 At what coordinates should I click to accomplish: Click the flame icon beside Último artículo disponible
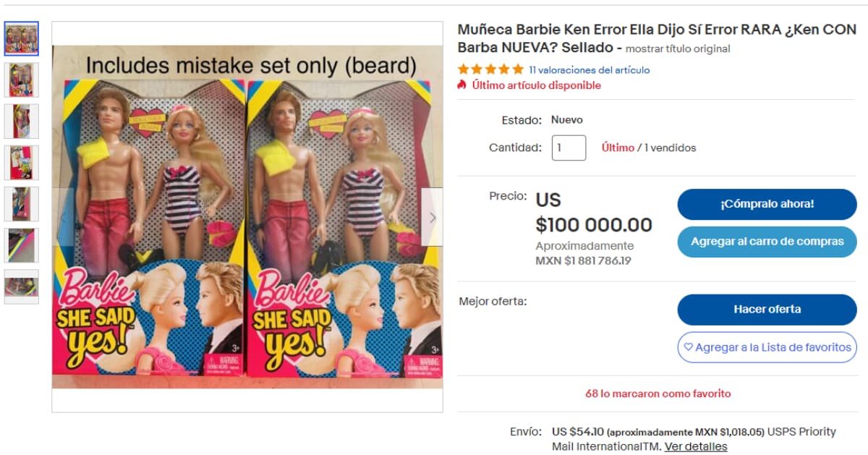click(x=462, y=85)
